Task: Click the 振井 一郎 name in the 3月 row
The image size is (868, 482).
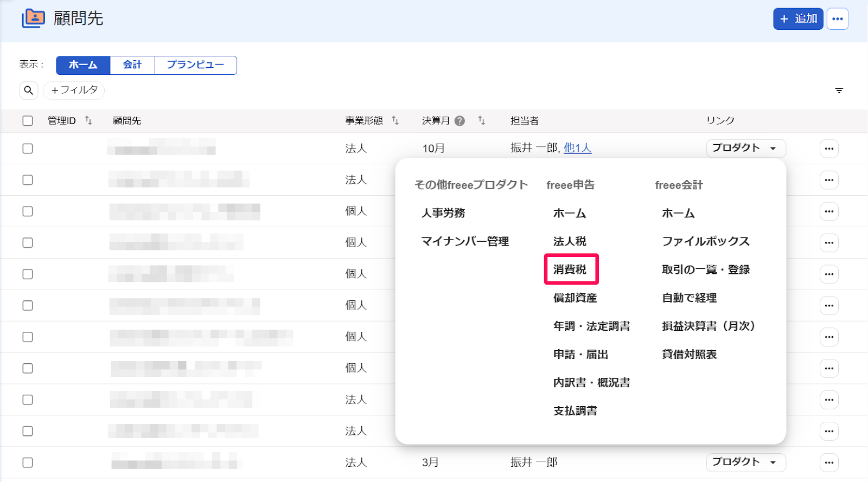Action: [x=534, y=462]
